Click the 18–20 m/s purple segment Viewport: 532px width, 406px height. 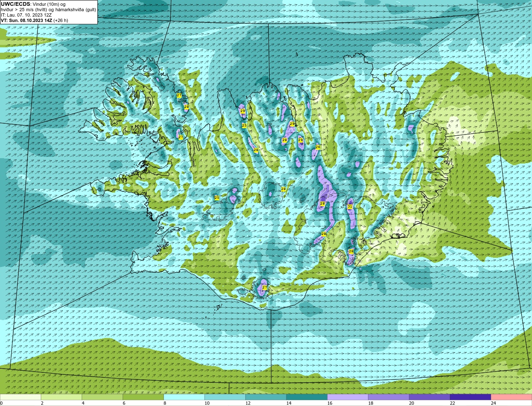click(x=389, y=397)
